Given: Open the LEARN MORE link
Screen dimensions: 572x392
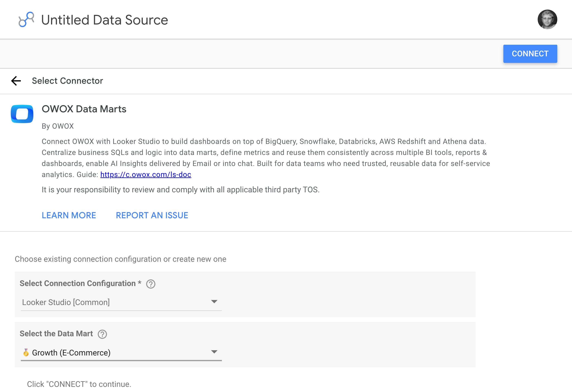Looking at the screenshot, I should coord(69,215).
